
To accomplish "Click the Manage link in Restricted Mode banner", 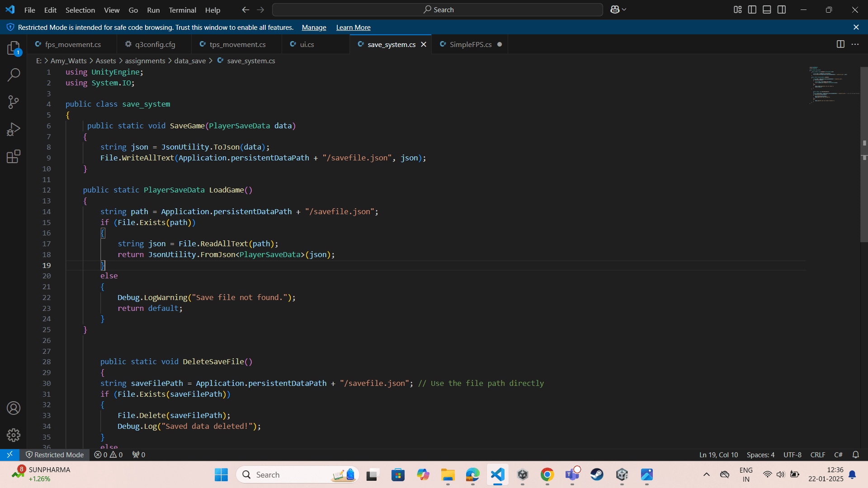I will [x=314, y=28].
